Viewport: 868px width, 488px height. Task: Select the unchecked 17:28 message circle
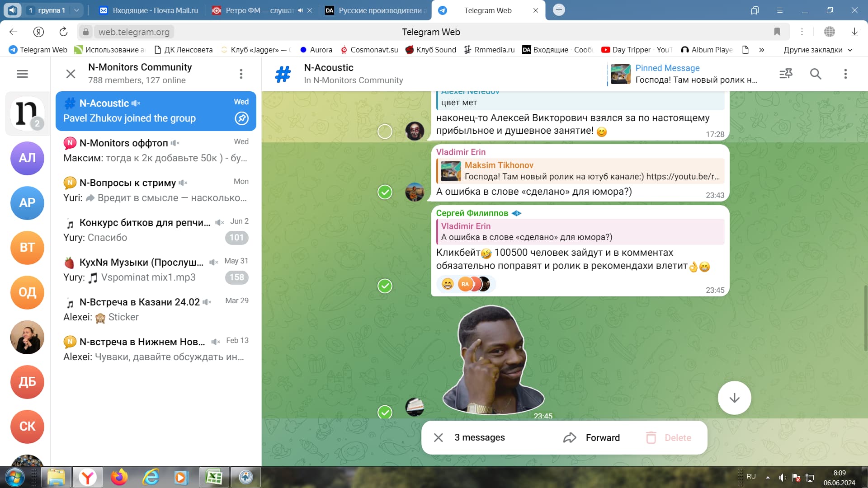coord(385,131)
